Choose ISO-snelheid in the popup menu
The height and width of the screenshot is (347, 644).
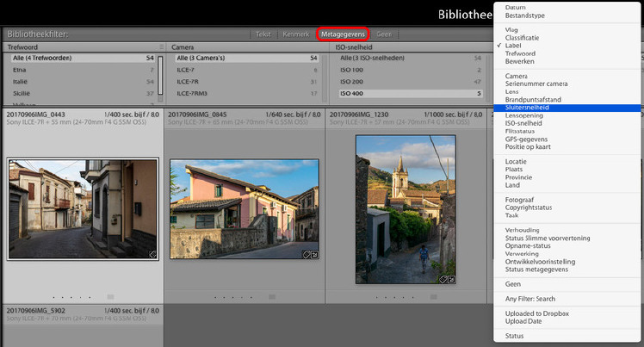pyautogui.click(x=523, y=123)
